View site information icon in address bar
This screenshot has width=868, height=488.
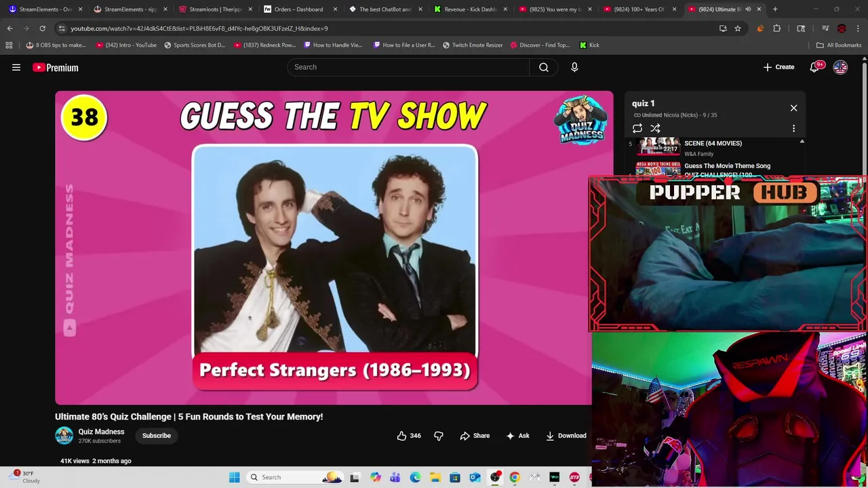pos(62,28)
